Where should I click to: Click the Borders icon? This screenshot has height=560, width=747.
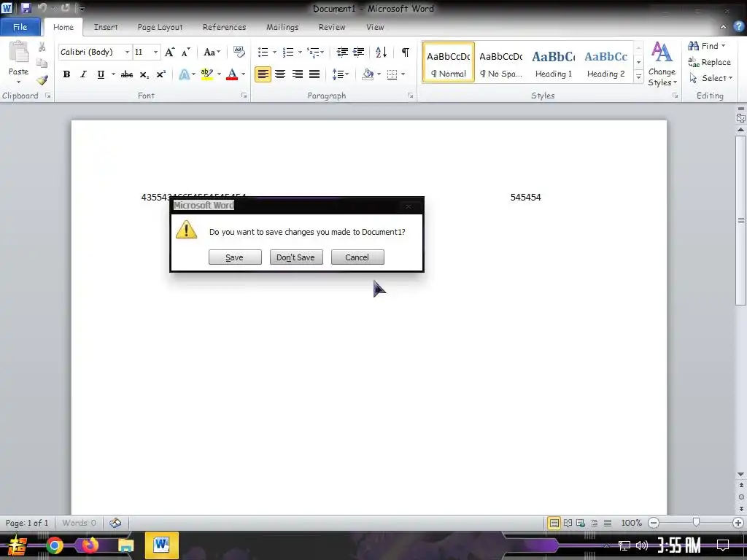pyautogui.click(x=392, y=74)
